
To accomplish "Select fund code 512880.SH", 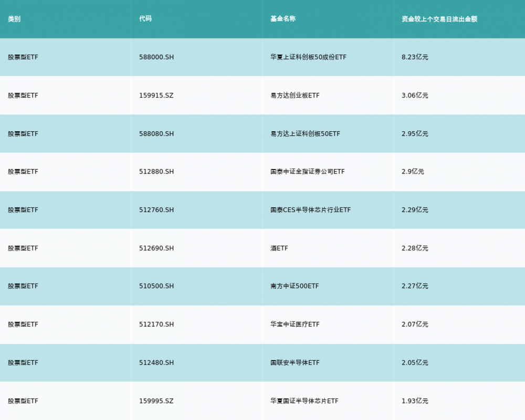I will (x=156, y=172).
